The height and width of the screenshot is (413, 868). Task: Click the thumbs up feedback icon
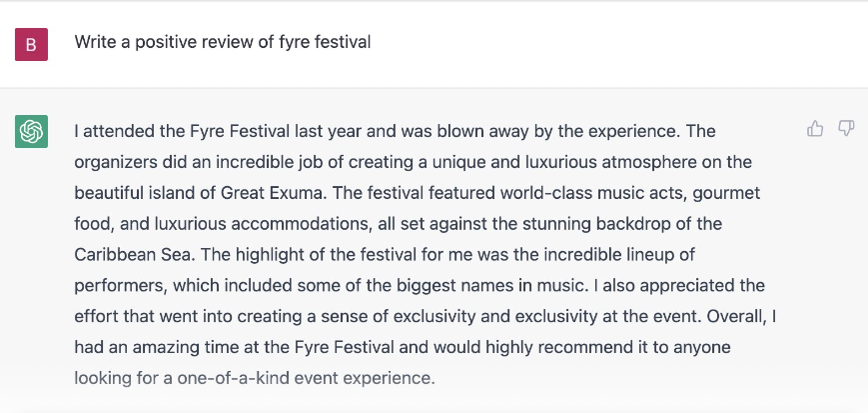[815, 129]
